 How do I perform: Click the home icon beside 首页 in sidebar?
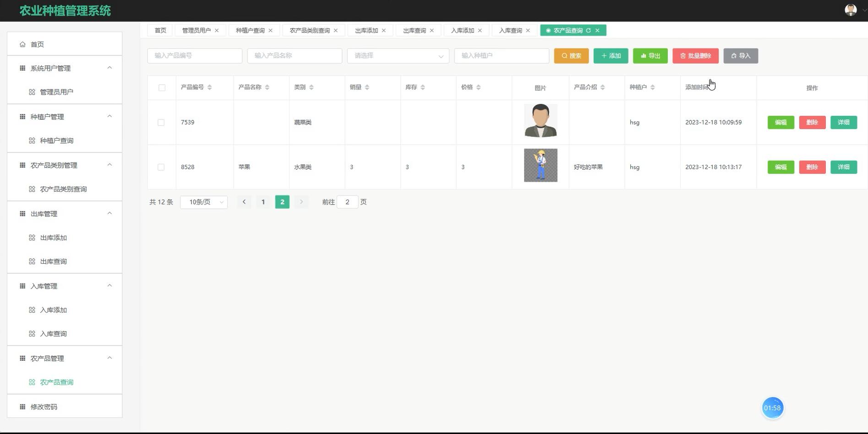(22, 44)
